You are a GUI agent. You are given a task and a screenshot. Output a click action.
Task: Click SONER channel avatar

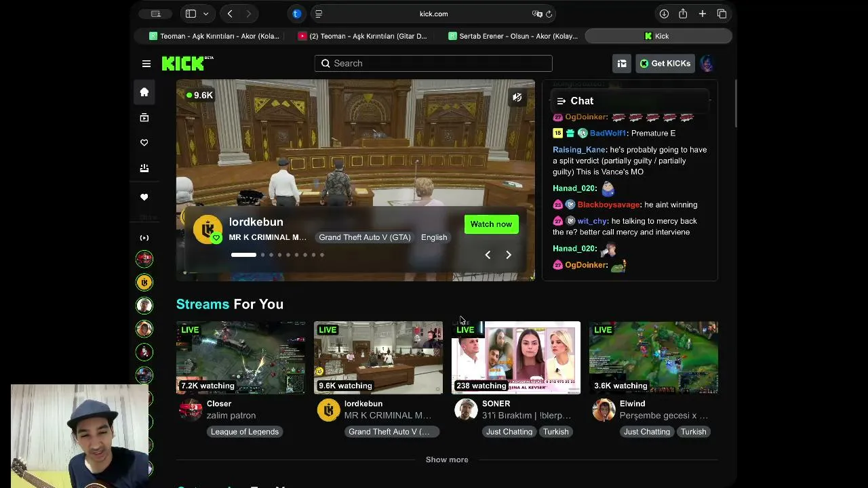point(466,409)
